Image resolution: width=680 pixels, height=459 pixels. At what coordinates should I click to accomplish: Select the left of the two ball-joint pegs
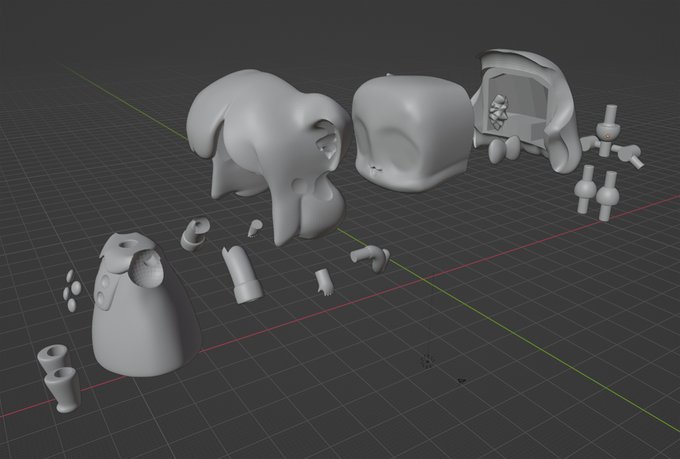point(586,189)
